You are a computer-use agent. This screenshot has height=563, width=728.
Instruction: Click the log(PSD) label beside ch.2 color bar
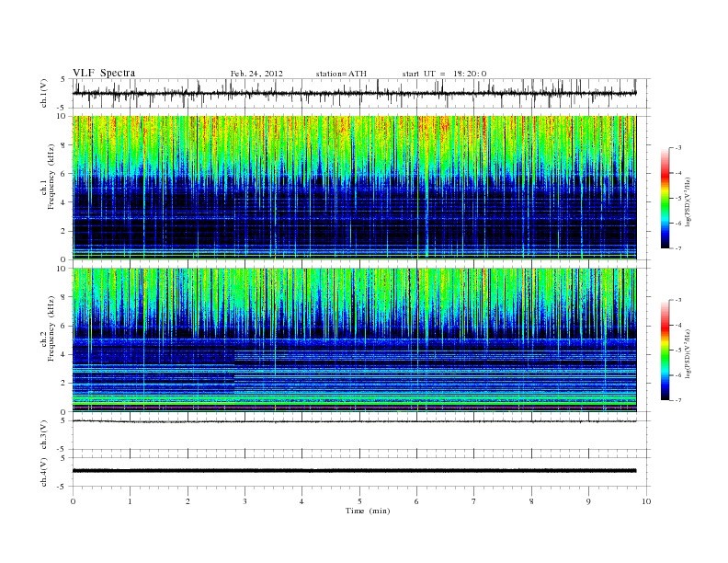click(688, 353)
